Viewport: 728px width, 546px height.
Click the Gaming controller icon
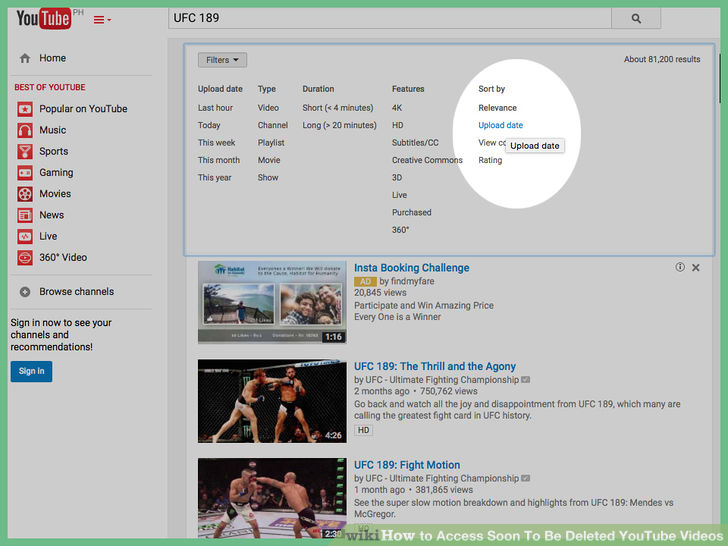coord(25,173)
